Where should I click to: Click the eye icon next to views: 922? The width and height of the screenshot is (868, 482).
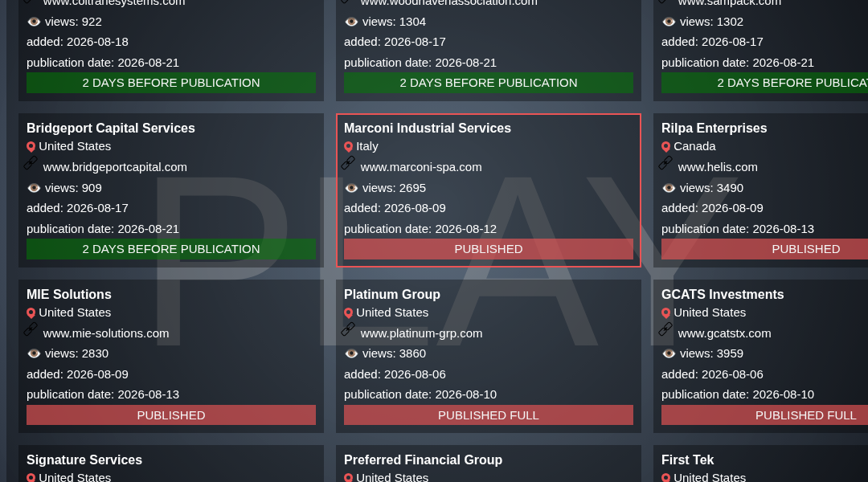tap(34, 22)
